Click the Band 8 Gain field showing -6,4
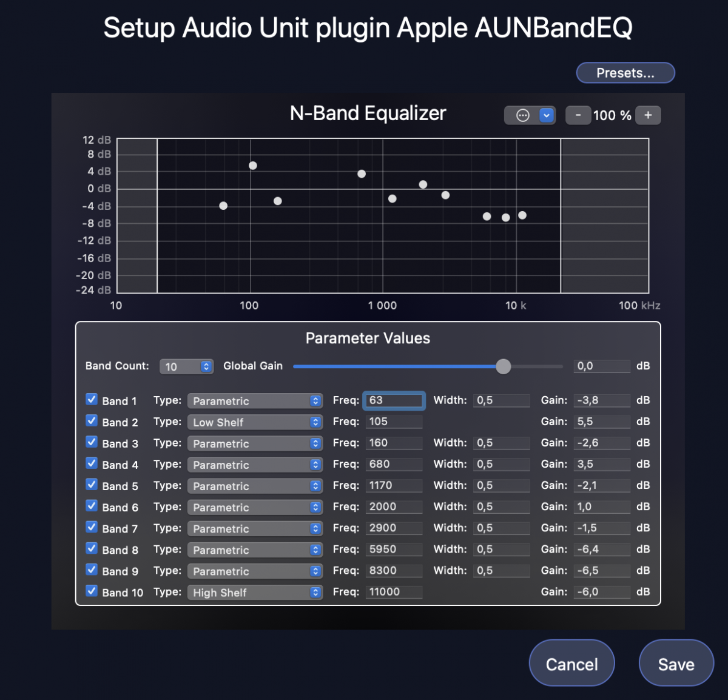Image resolution: width=728 pixels, height=700 pixels. click(602, 549)
